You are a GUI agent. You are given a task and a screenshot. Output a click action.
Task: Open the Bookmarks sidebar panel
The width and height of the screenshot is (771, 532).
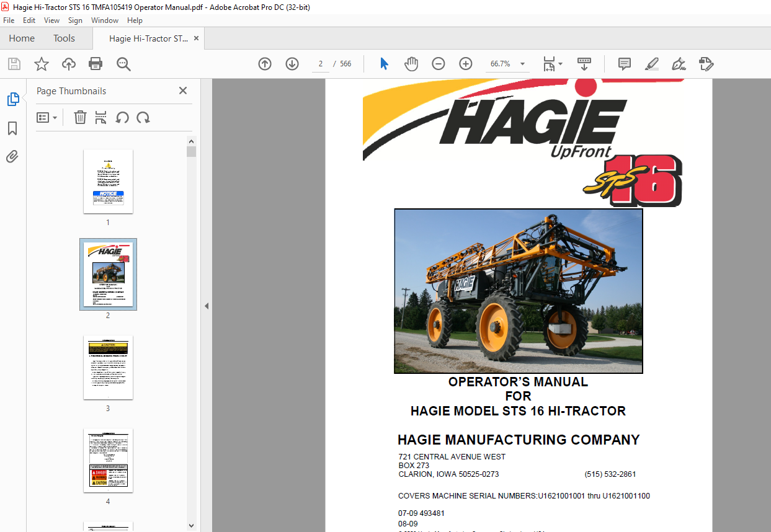[x=12, y=128]
